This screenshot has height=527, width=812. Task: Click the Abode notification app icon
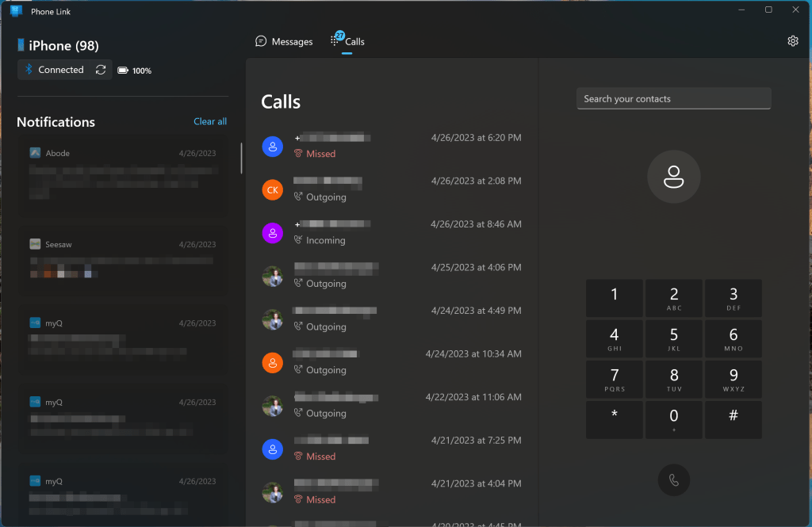pyautogui.click(x=35, y=153)
